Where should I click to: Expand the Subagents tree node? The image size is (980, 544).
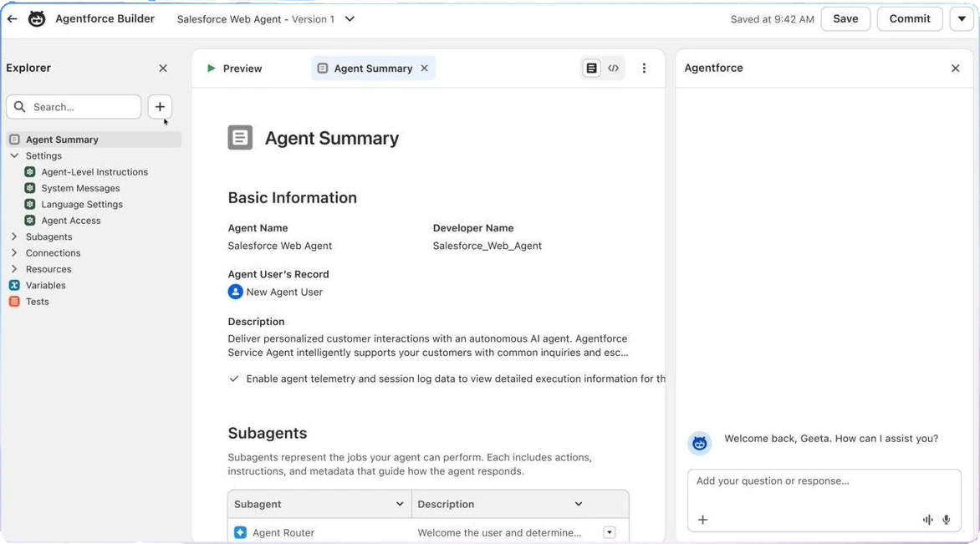[x=14, y=236]
